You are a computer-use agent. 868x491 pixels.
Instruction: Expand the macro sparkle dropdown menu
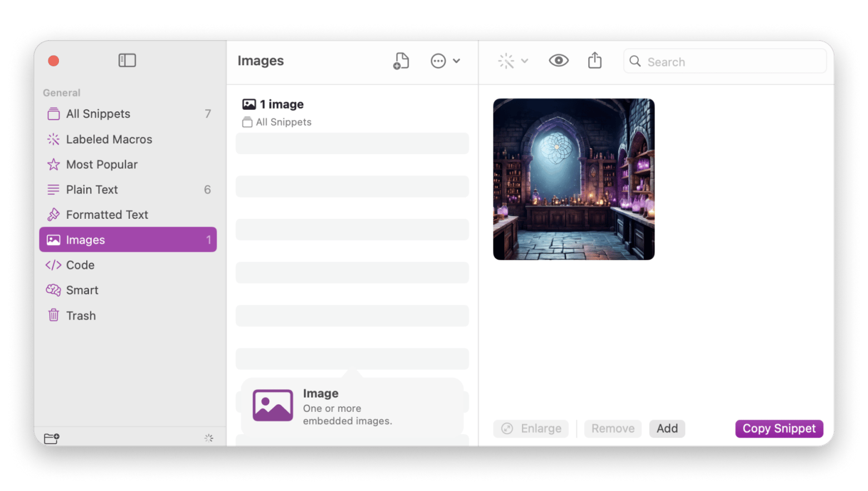512,61
